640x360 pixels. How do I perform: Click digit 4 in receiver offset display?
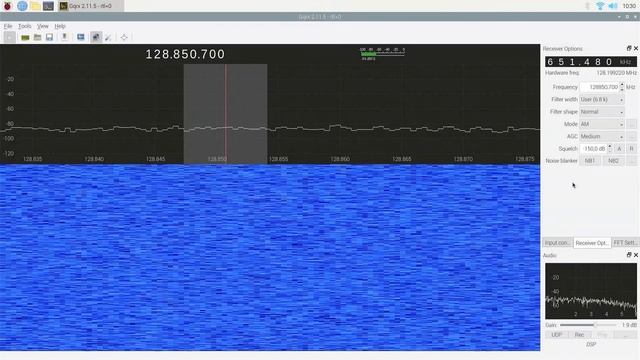[587, 62]
